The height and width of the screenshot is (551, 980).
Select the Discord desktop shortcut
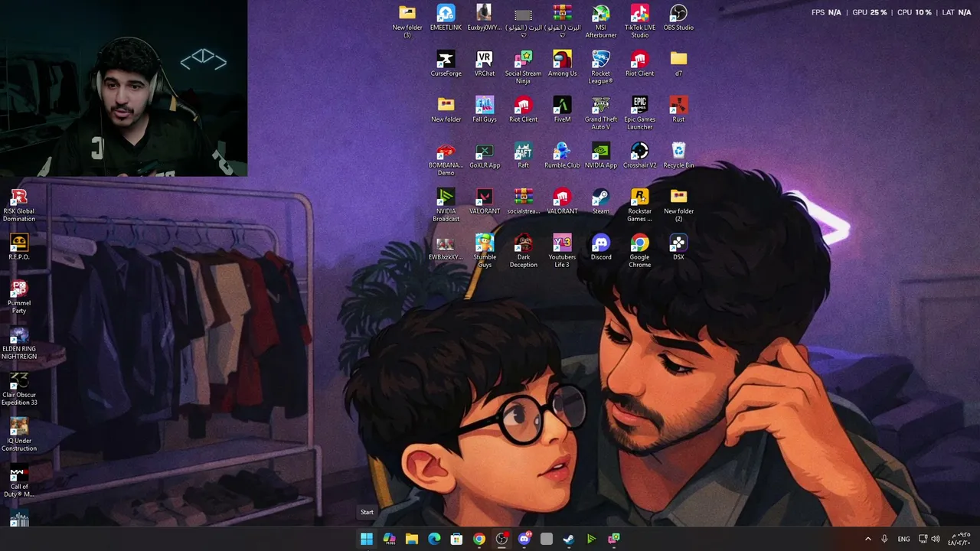(601, 248)
